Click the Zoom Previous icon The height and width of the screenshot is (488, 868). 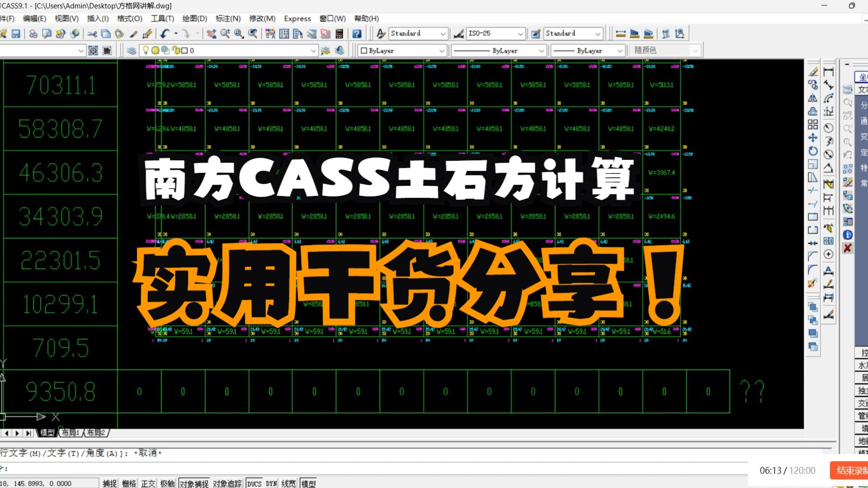coord(253,34)
